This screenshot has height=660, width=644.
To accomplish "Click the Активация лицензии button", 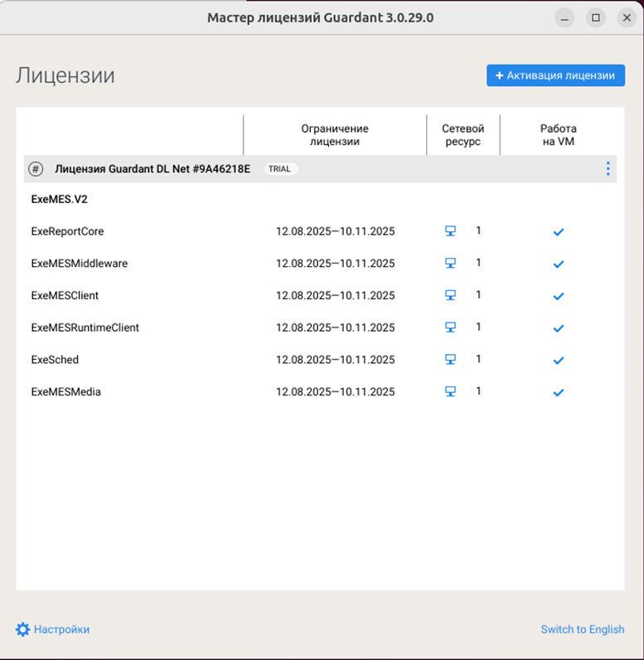I will (555, 75).
